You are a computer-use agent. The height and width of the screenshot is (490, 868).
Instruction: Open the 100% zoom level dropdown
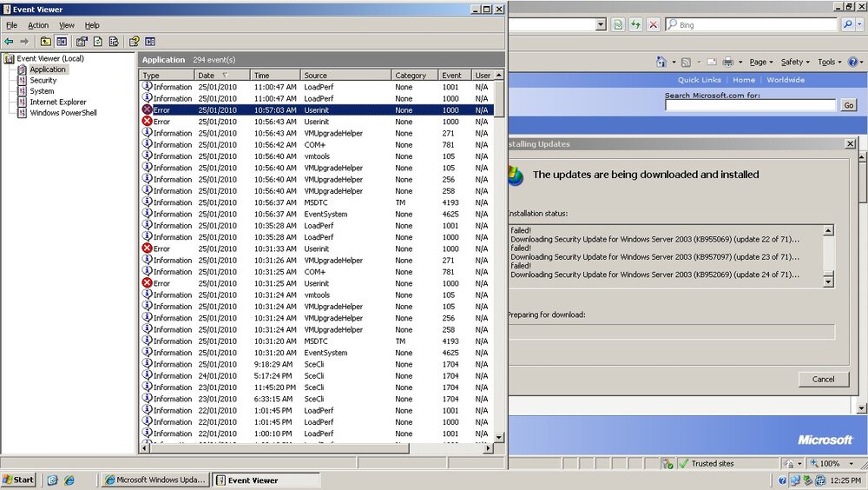(x=852, y=464)
